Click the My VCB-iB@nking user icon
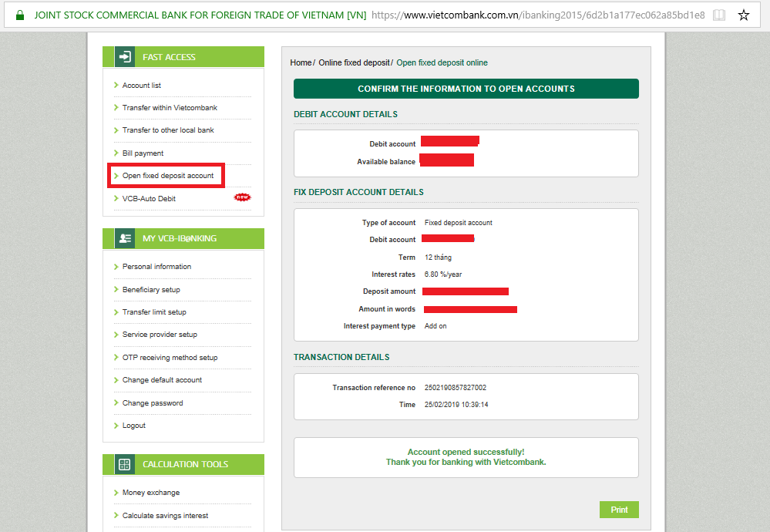Viewport: 770px width, 532px height. click(125, 238)
